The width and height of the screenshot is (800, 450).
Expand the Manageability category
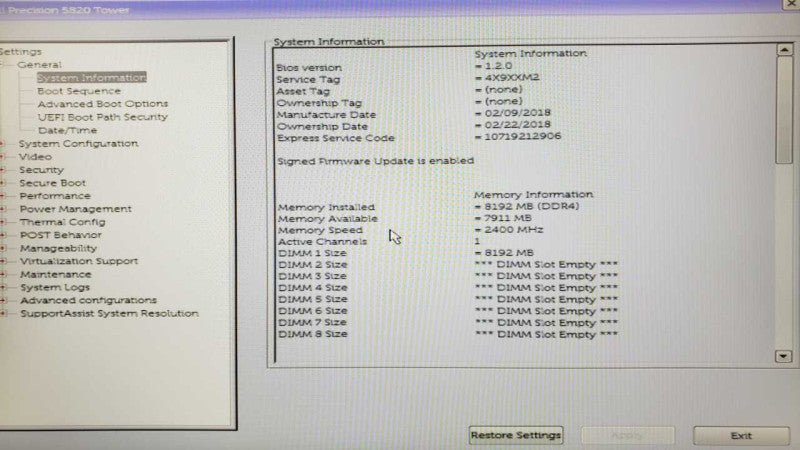(3, 248)
